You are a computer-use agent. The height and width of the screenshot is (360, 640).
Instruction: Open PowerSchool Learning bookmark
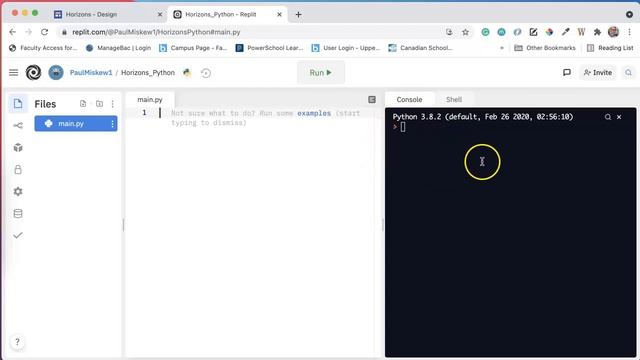(269, 48)
